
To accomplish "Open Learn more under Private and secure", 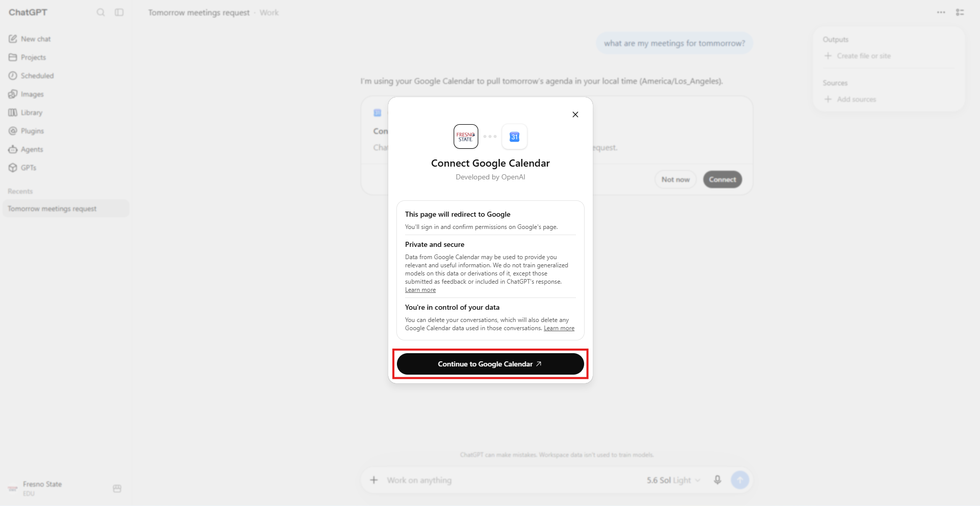I will 420,290.
